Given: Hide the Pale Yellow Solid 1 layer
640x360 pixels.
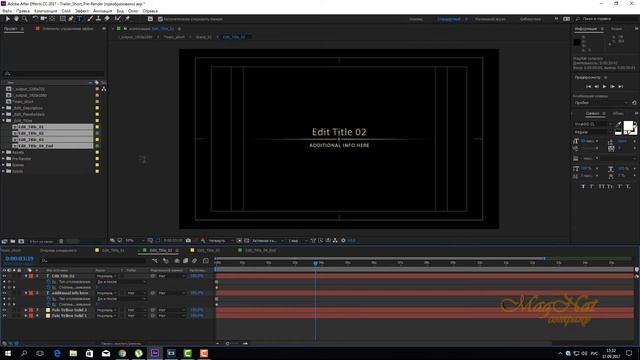Looking at the screenshot, I should [4, 316].
